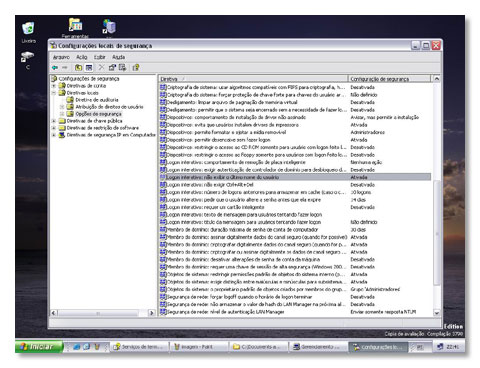This screenshot has height=368, width=480.
Task: Click the drive C shortcut on the desktop
Action: [x=27, y=57]
